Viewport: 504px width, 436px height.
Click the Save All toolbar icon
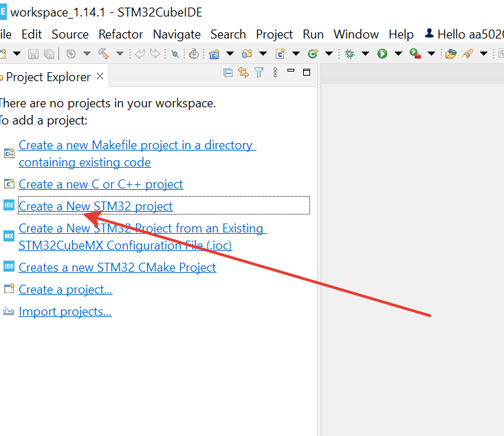click(x=50, y=54)
